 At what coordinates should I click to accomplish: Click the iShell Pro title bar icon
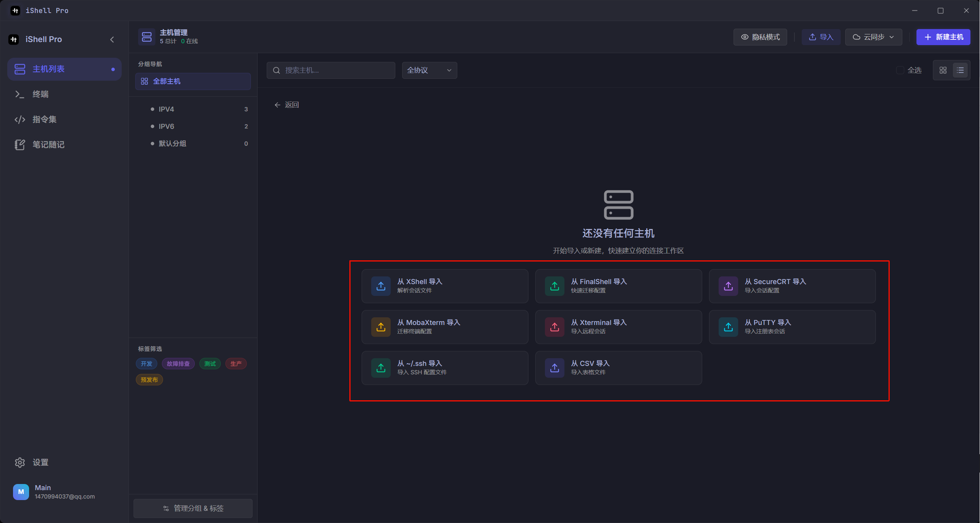pyautogui.click(x=15, y=10)
